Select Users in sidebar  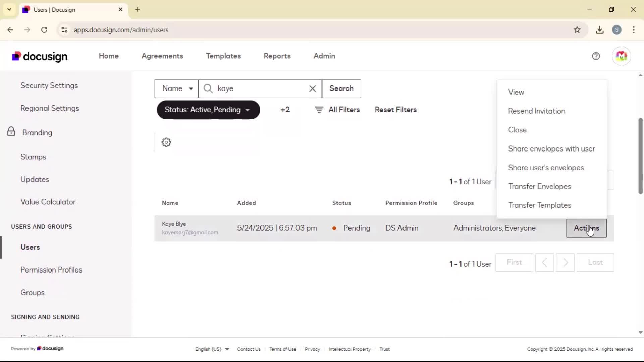click(30, 247)
